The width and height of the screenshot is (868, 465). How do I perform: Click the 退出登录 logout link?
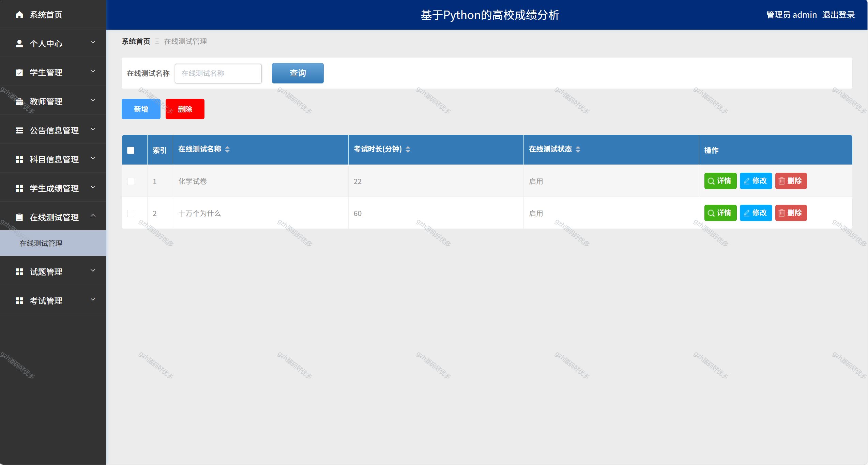838,15
